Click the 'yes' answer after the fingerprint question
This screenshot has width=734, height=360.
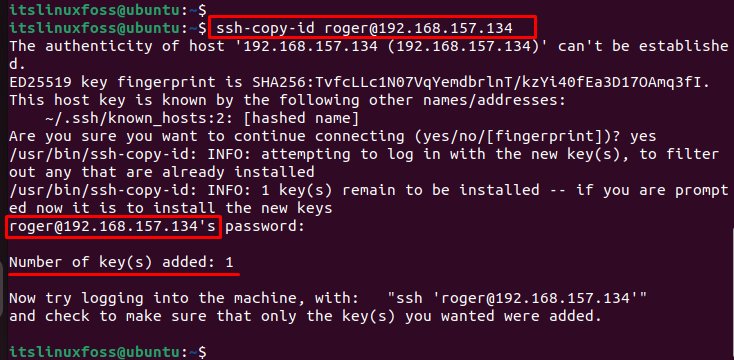tap(643, 137)
